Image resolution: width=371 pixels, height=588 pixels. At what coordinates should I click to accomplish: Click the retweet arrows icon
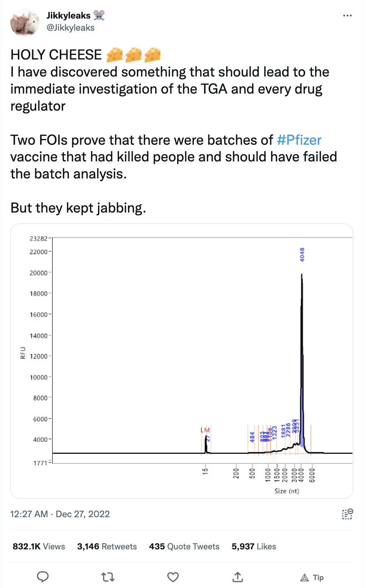click(108, 577)
